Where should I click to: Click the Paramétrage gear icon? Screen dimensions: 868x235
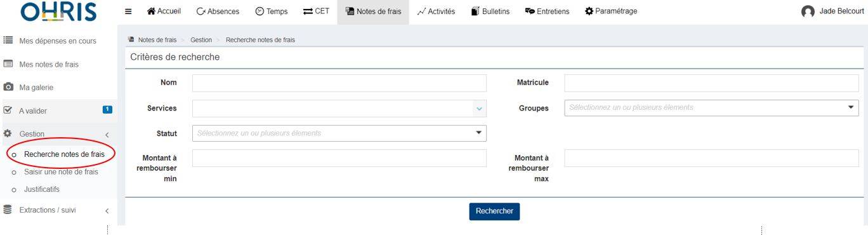point(589,11)
